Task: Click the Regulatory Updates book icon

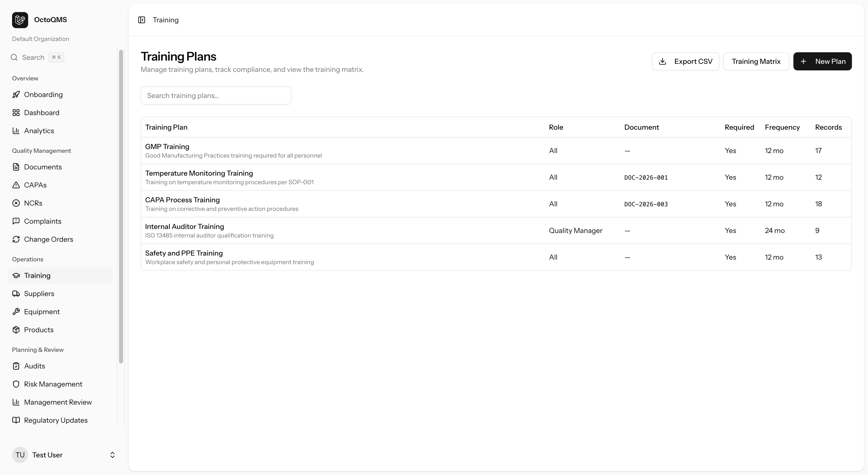Action: coord(16,420)
